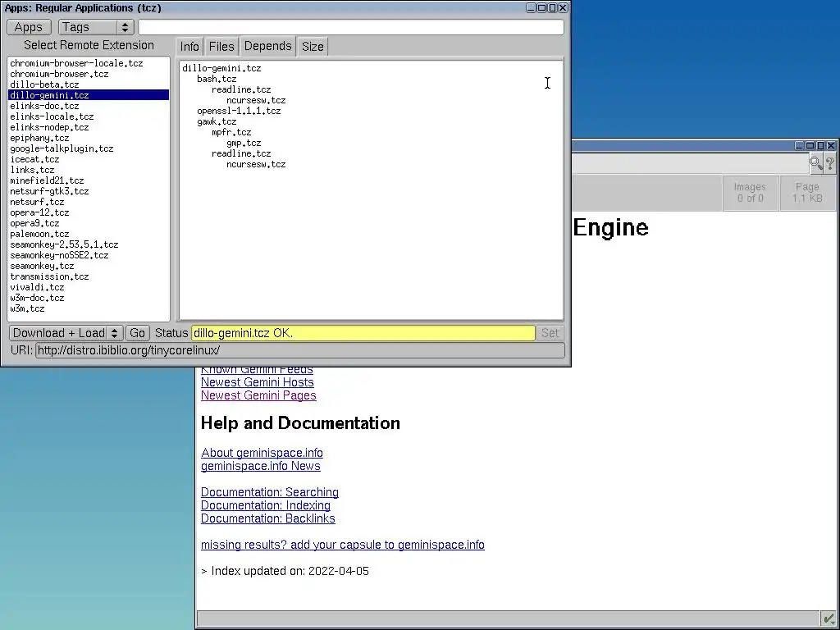Click the greyed Set button
The image size is (840, 630).
(550, 333)
